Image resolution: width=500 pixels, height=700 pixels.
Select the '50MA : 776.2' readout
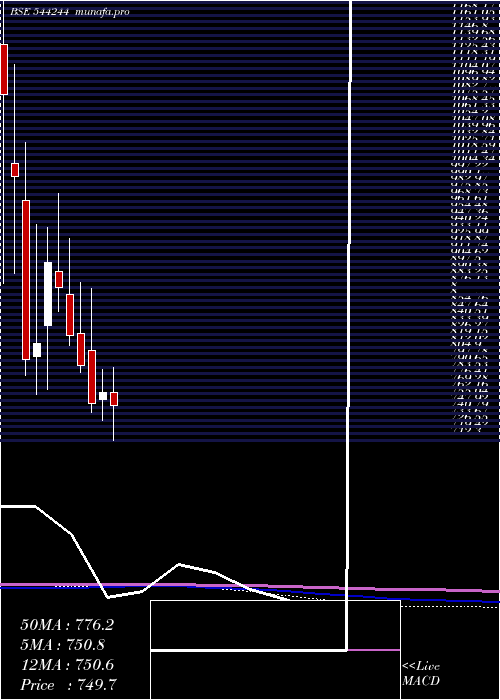coord(67,625)
